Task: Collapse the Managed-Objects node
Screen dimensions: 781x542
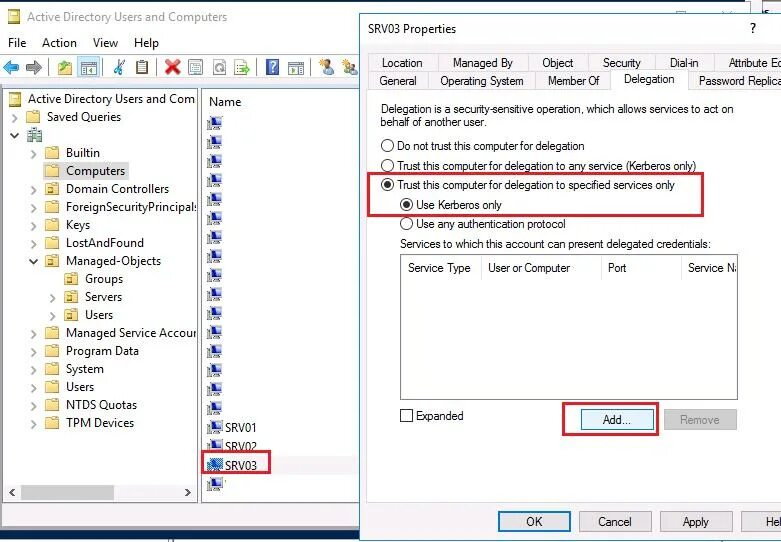Action: click(33, 261)
